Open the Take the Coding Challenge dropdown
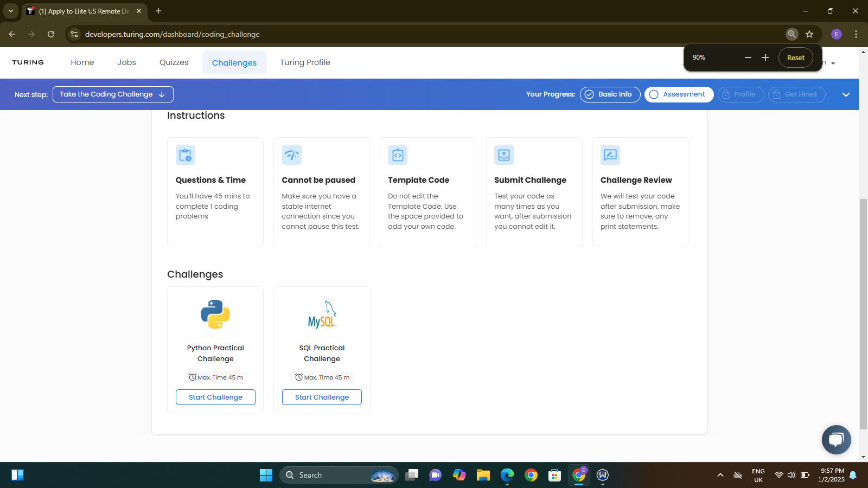This screenshot has height=488, width=868. pyautogui.click(x=113, y=94)
